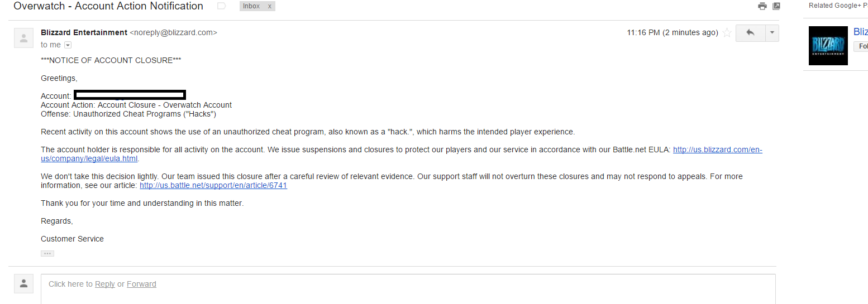Click the reply arrow button
Viewport: 868px width, 304px height.
tap(750, 33)
